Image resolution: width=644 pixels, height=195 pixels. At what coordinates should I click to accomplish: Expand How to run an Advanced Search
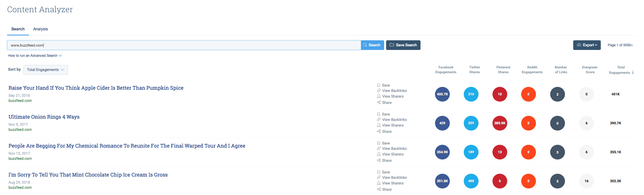pyautogui.click(x=35, y=56)
